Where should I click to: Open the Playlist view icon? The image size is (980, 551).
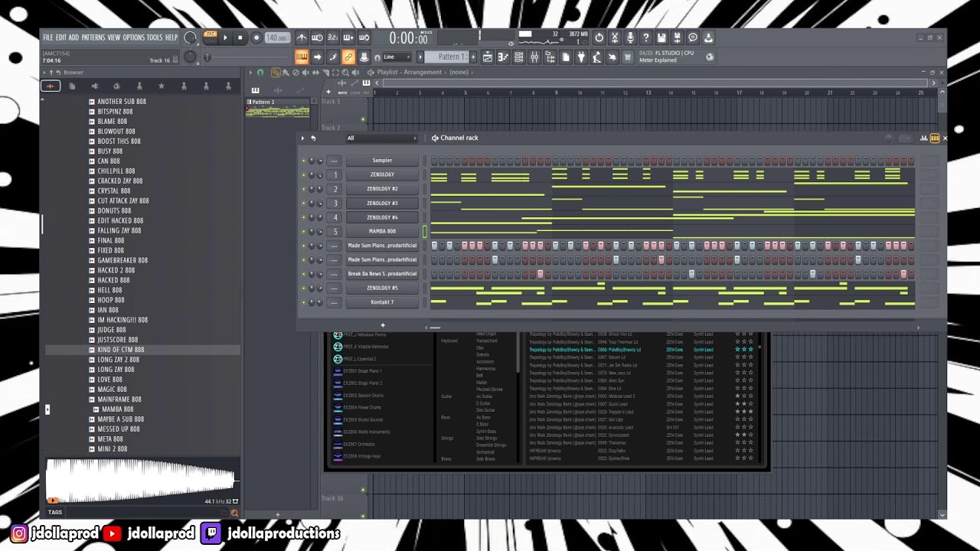(487, 57)
